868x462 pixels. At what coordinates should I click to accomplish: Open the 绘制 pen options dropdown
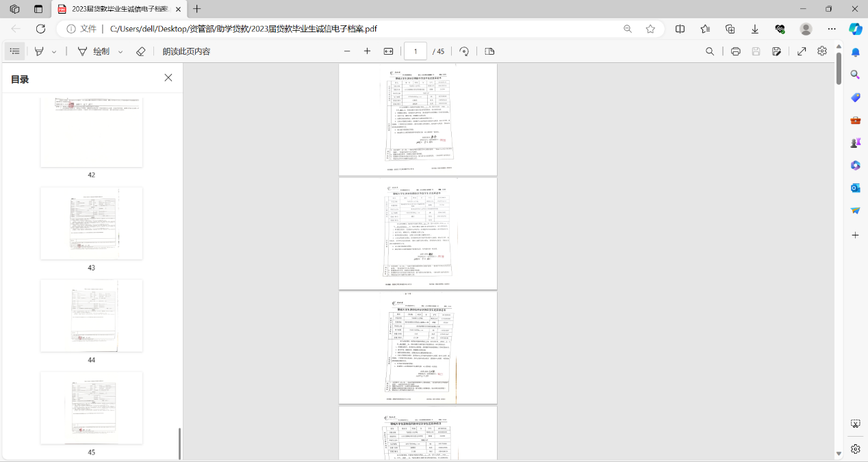click(120, 51)
